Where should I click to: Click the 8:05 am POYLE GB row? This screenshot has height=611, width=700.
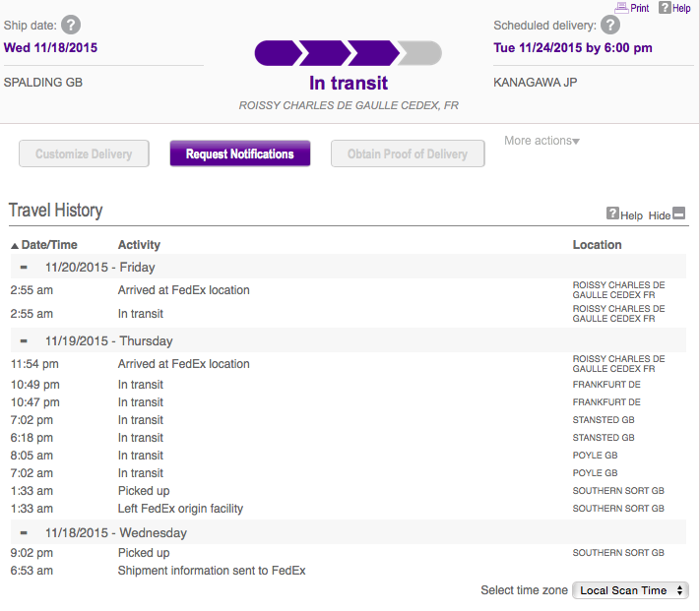pos(349,456)
